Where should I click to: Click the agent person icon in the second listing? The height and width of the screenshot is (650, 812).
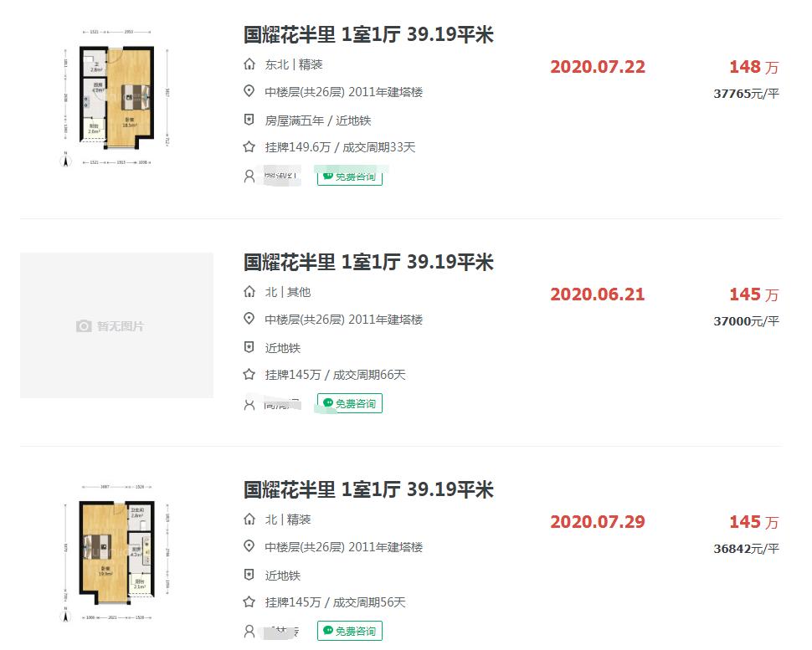249,402
